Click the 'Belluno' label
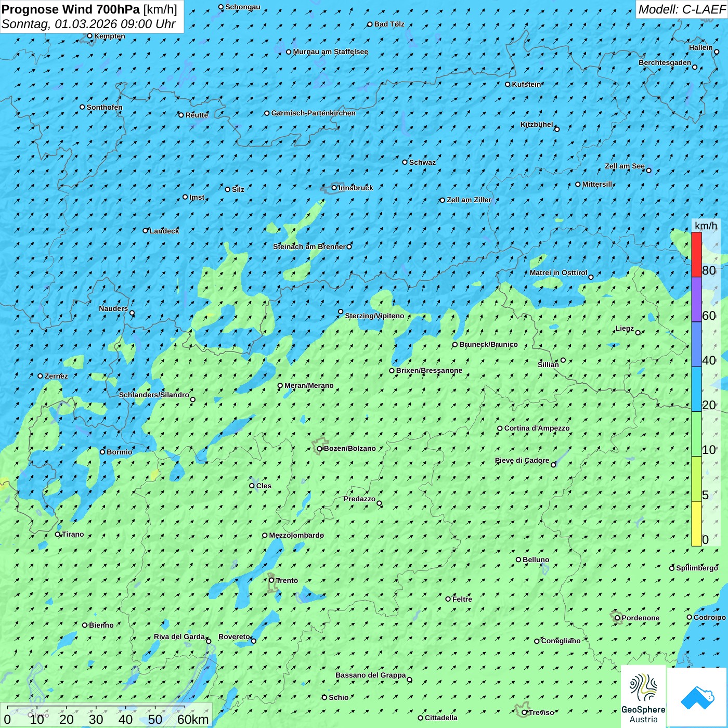The image size is (728, 728). pos(536,560)
